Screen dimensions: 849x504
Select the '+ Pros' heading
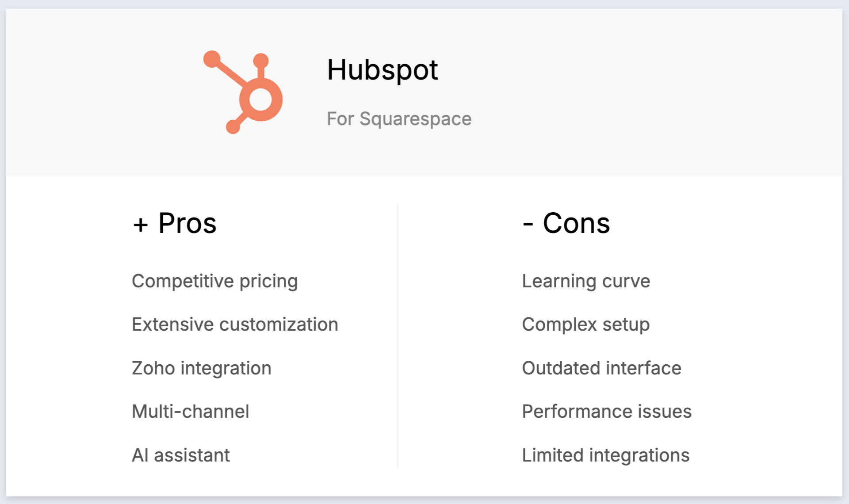[175, 223]
